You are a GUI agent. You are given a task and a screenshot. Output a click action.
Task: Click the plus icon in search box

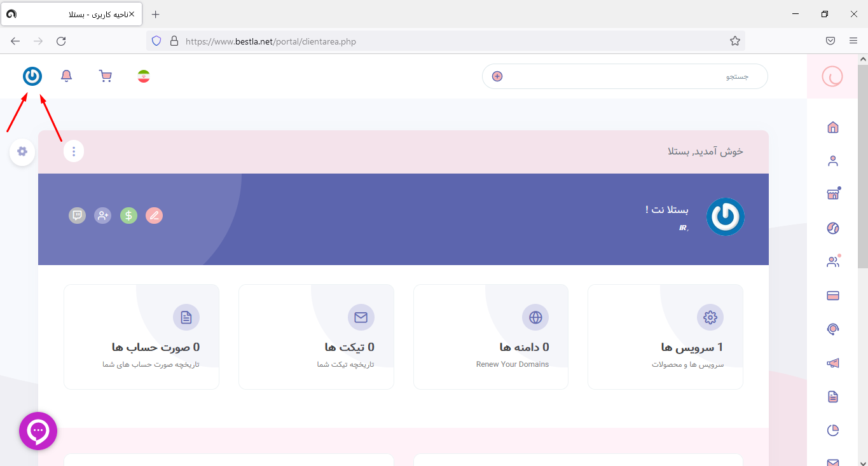(x=497, y=76)
